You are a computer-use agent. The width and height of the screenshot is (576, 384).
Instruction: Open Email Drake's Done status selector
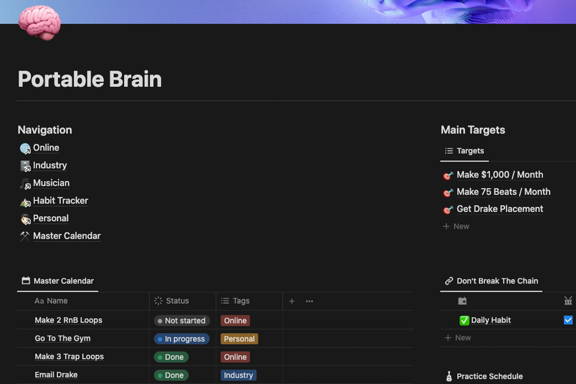(x=171, y=375)
